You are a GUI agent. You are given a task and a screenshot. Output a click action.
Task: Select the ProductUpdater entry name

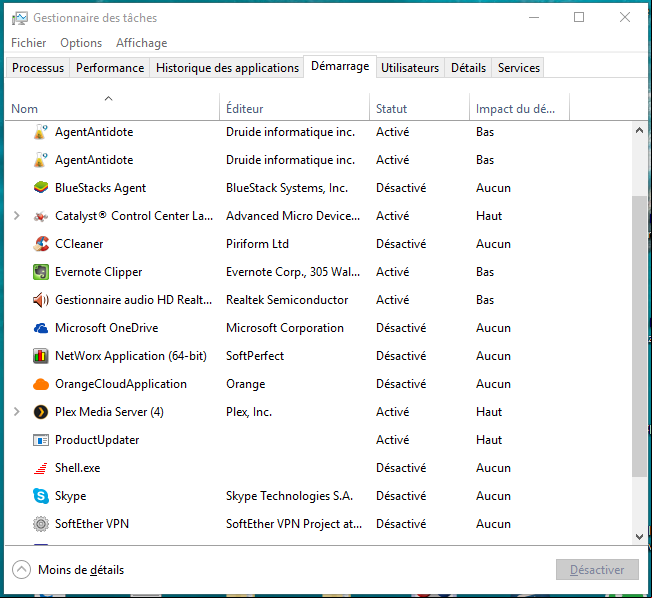97,440
